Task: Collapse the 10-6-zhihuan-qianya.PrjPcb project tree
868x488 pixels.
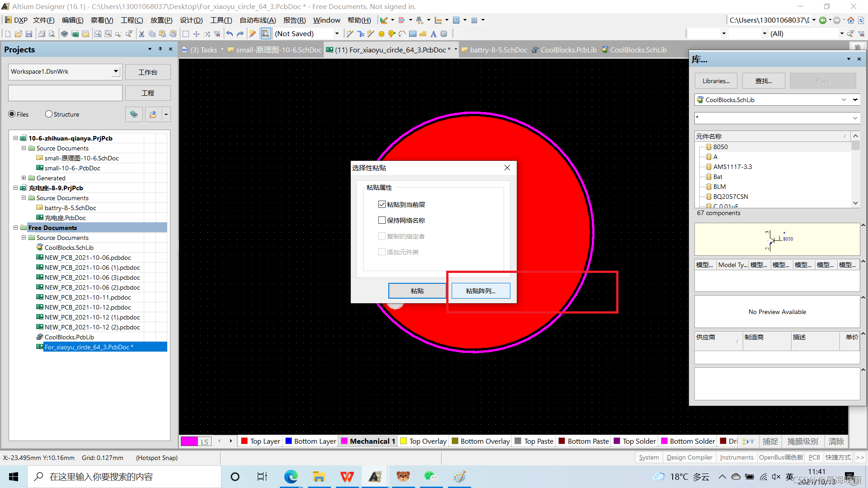Action: [15, 138]
